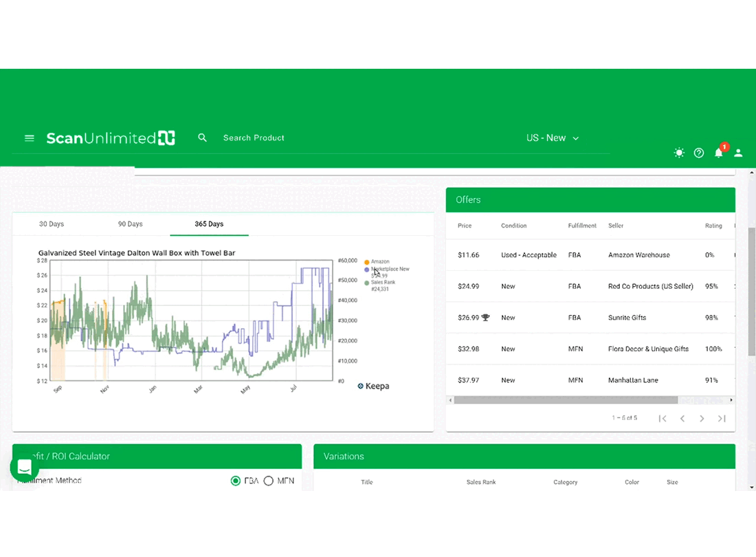This screenshot has height=557, width=756.
Task: Click the $24.99 offer price
Action: coord(469,287)
